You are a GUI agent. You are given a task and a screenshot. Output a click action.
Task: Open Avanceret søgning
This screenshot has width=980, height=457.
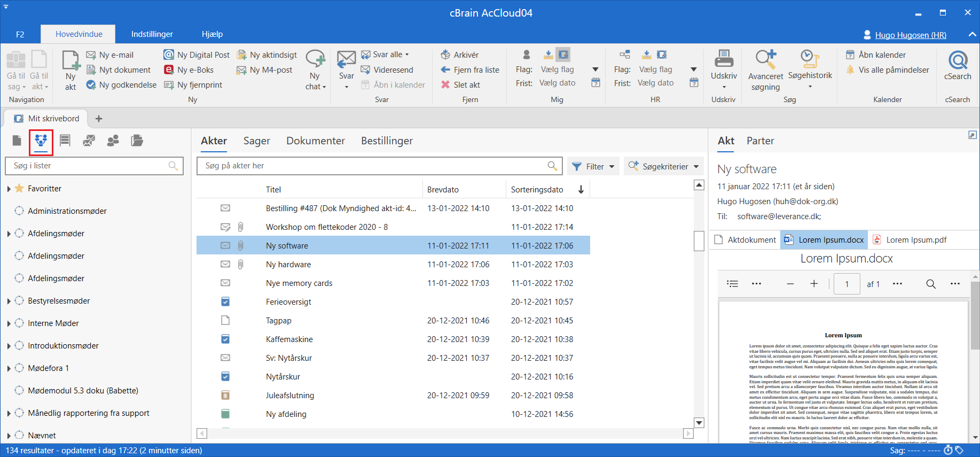pyautogui.click(x=765, y=71)
